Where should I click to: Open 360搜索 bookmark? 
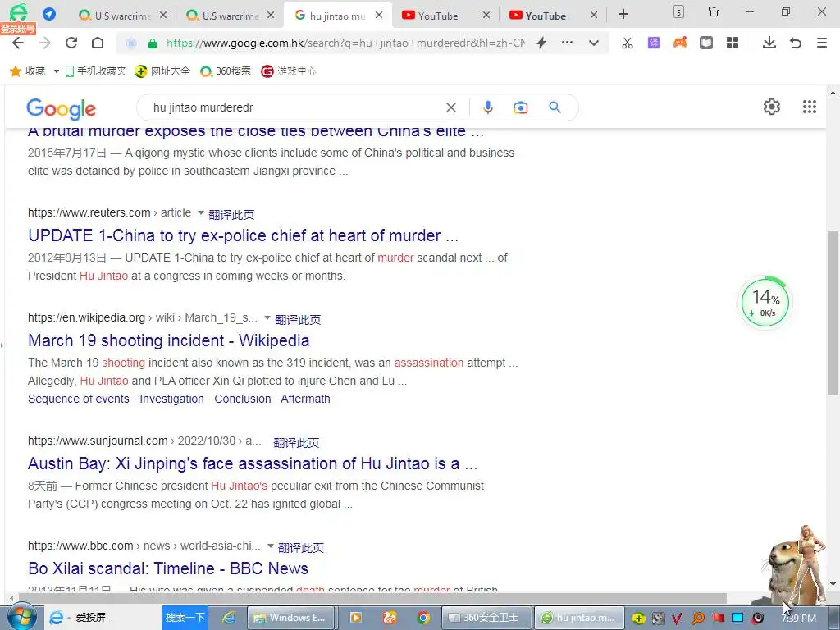(x=225, y=71)
